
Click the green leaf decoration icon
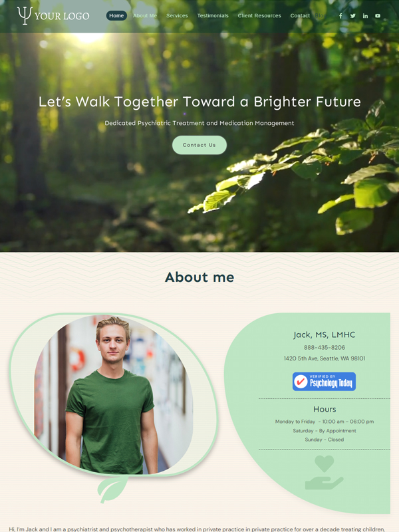pyautogui.click(x=112, y=489)
